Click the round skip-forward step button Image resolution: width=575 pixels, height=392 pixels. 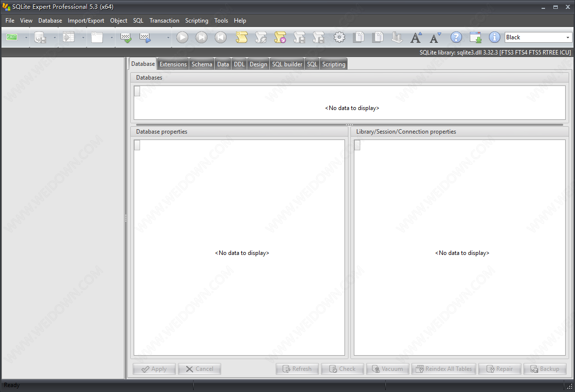[x=201, y=37]
